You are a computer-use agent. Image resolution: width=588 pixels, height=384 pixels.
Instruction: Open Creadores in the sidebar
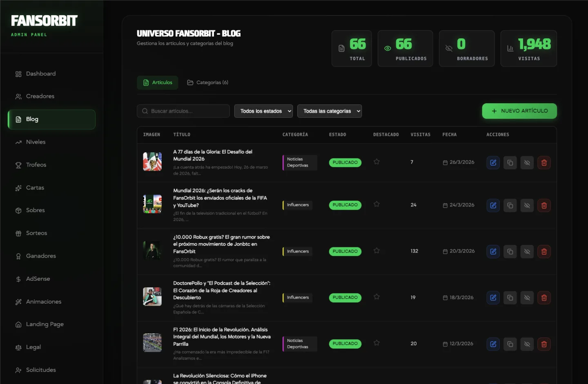pos(51,96)
